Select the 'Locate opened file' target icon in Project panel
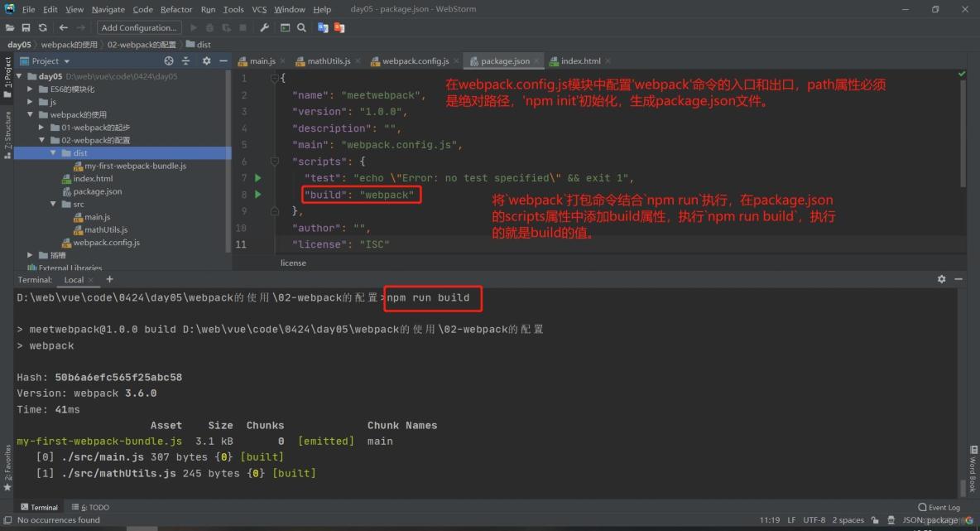980x531 pixels. [x=170, y=60]
